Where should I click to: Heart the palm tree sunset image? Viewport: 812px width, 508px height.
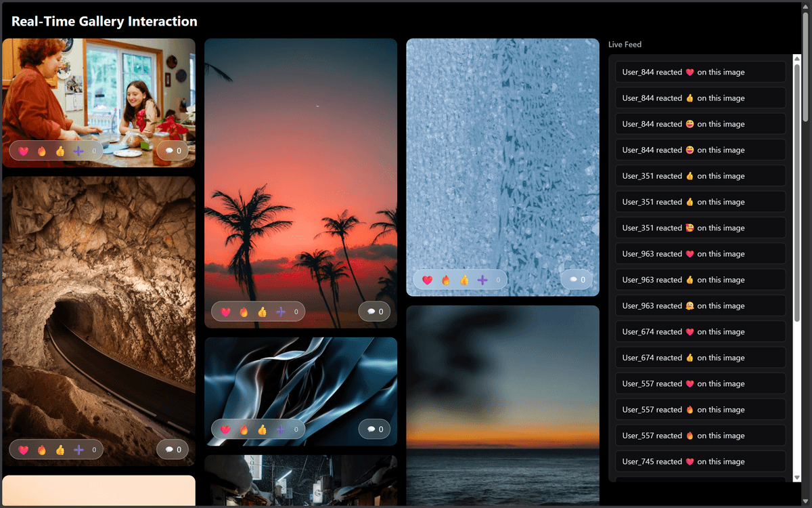pyautogui.click(x=226, y=312)
